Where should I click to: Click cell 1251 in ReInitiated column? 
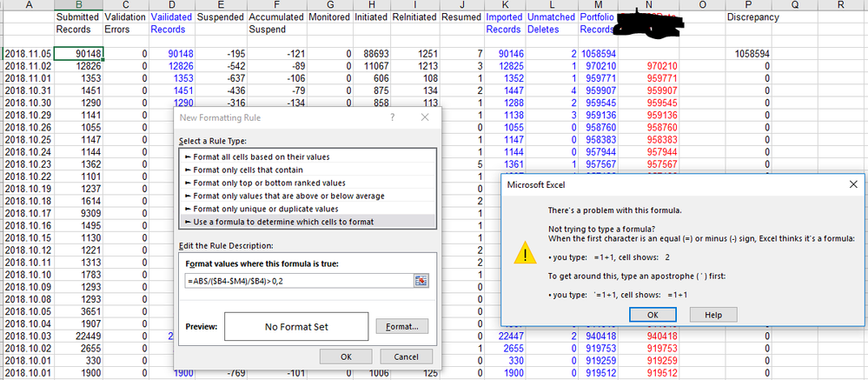tap(414, 54)
